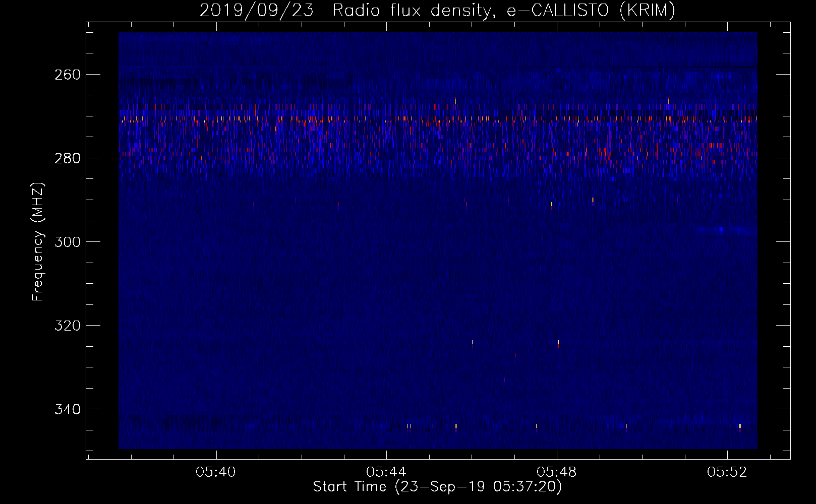816x504 pixels.
Task: Click the 05:40 time tick label
Action: pyautogui.click(x=216, y=472)
